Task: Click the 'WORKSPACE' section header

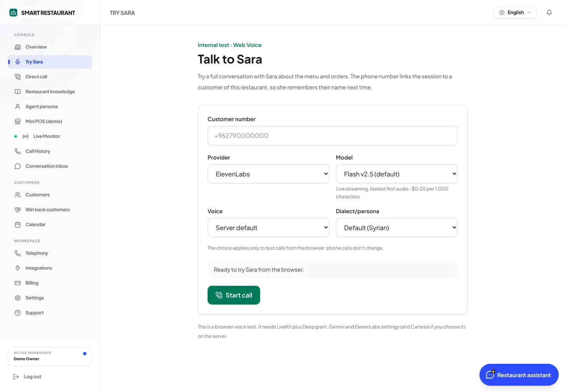Action: [27, 241]
